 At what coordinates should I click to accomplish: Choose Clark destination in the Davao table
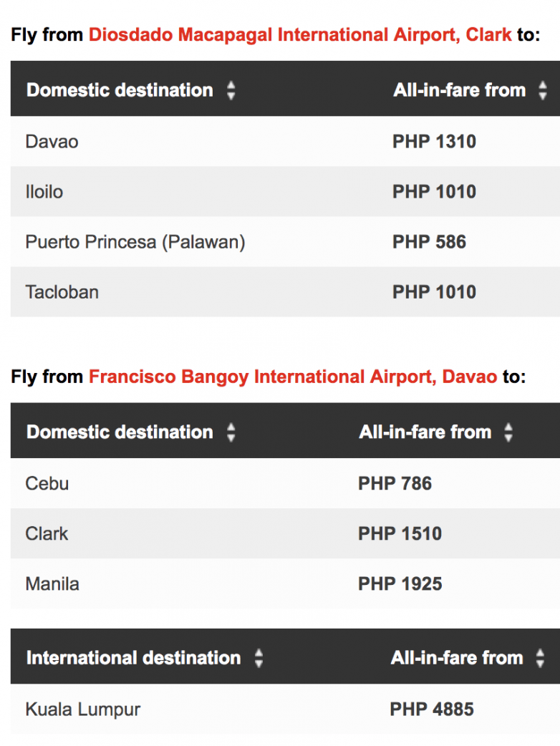[x=47, y=534]
